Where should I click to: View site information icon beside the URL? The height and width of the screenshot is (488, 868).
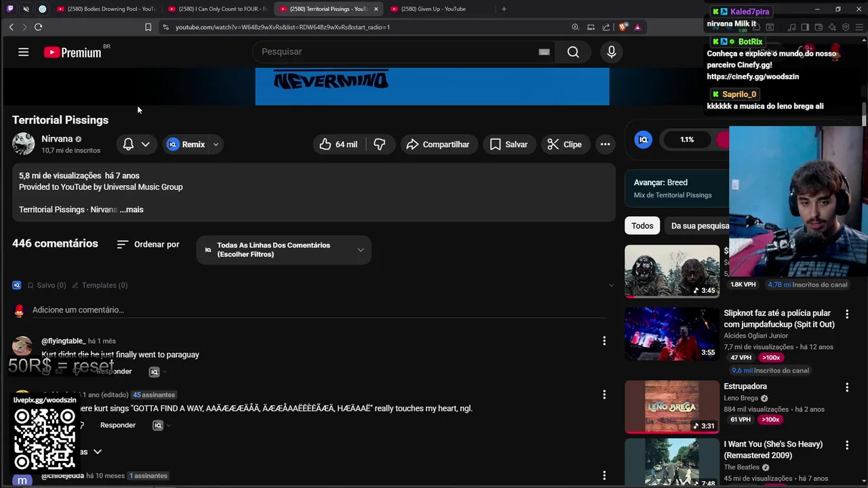coord(165,27)
